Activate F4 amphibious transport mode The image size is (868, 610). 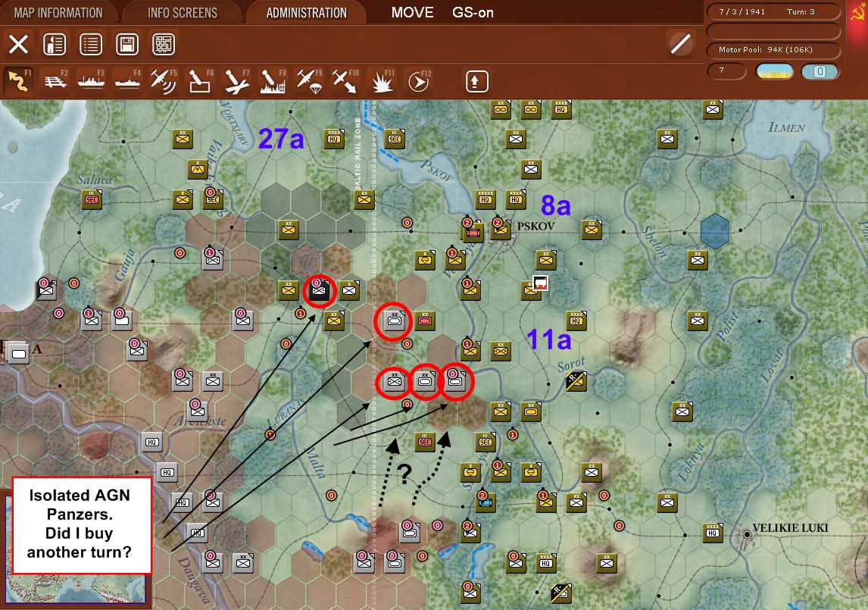pyautogui.click(x=127, y=81)
